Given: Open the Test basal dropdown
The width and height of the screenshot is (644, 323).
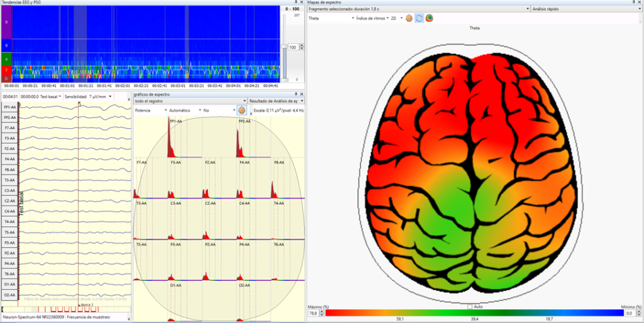Looking at the screenshot, I should click(51, 96).
